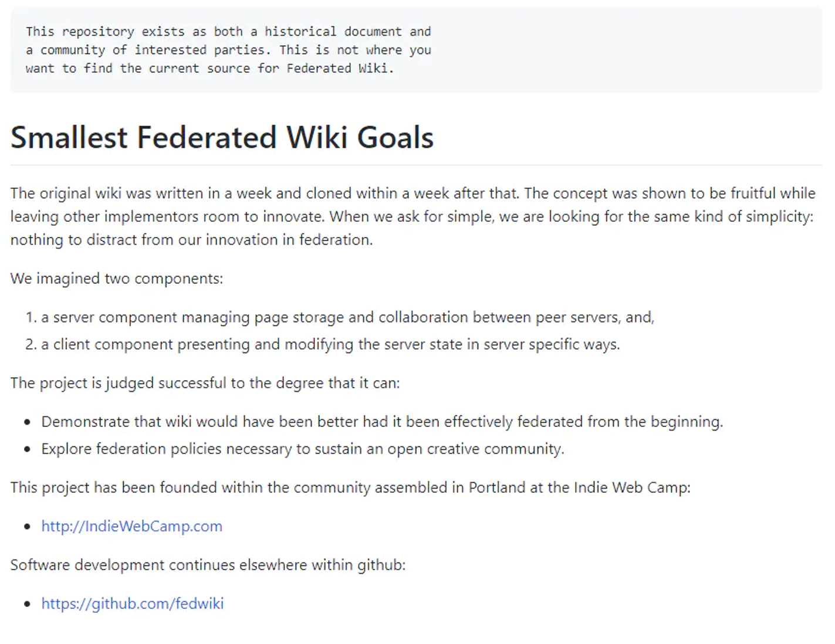Image resolution: width=835 pixels, height=644 pixels.
Task: Click the bullet dot before the github link
Action: 27,604
